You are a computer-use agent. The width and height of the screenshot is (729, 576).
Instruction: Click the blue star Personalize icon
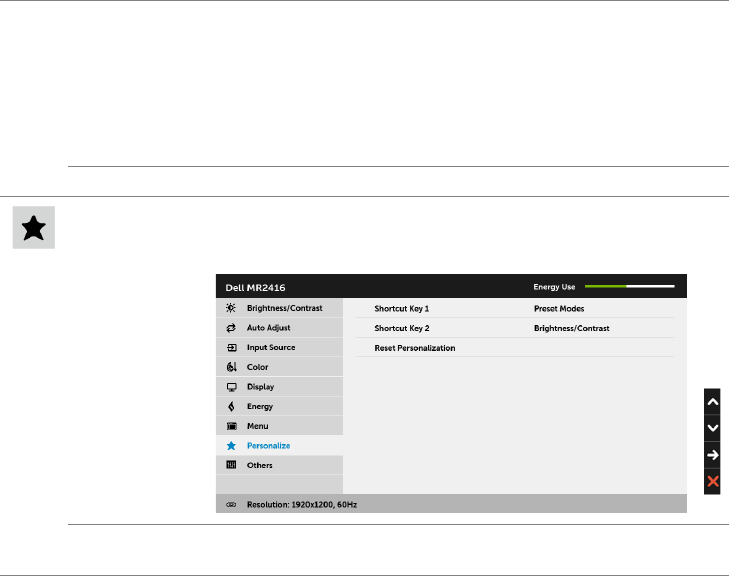[x=231, y=445]
